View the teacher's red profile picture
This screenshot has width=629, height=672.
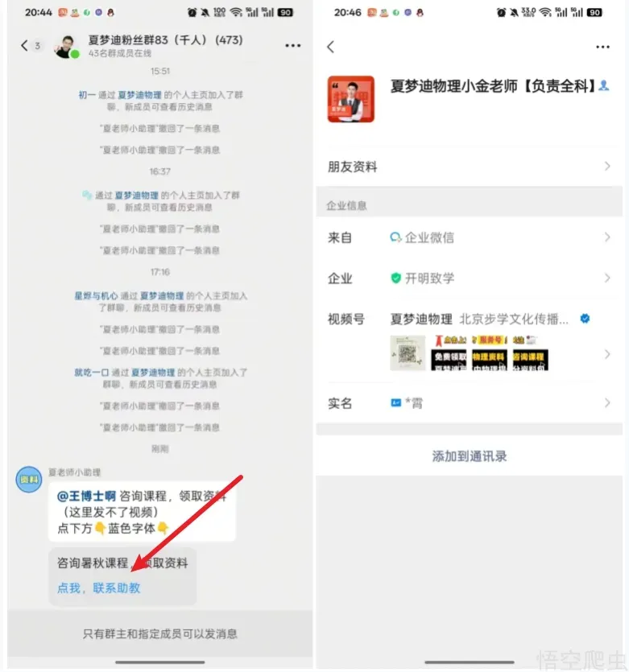click(350, 99)
